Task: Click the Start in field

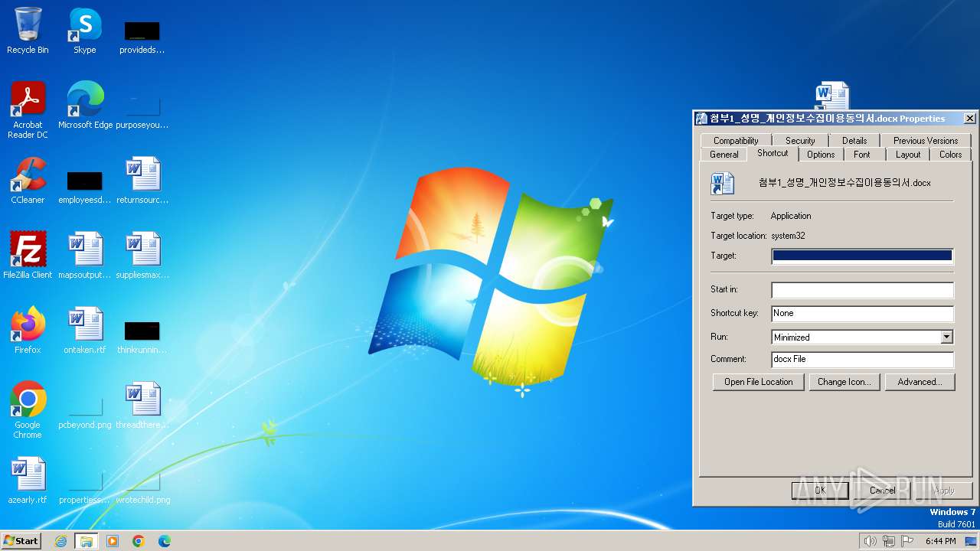Action: [x=863, y=290]
